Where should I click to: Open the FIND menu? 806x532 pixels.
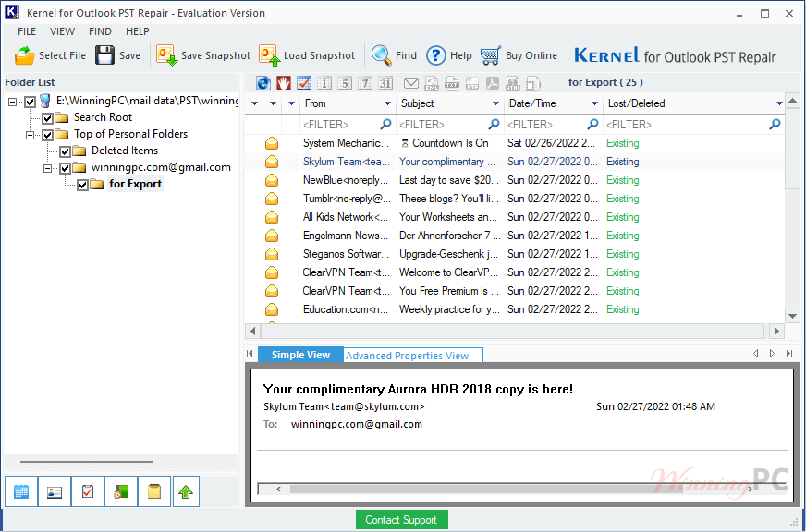click(100, 31)
